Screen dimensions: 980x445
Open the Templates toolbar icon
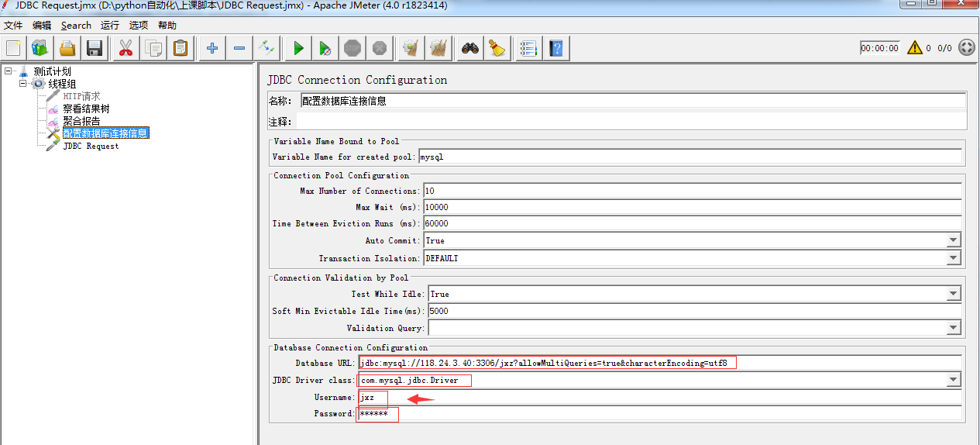click(40, 48)
